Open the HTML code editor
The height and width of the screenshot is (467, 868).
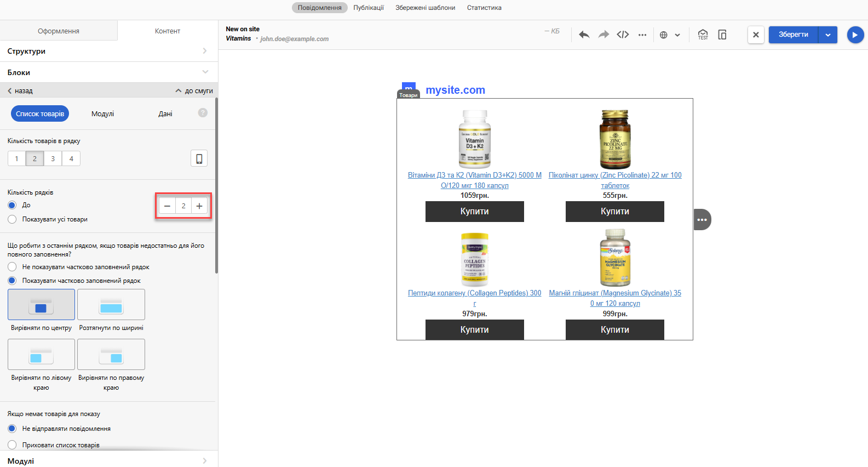click(623, 35)
